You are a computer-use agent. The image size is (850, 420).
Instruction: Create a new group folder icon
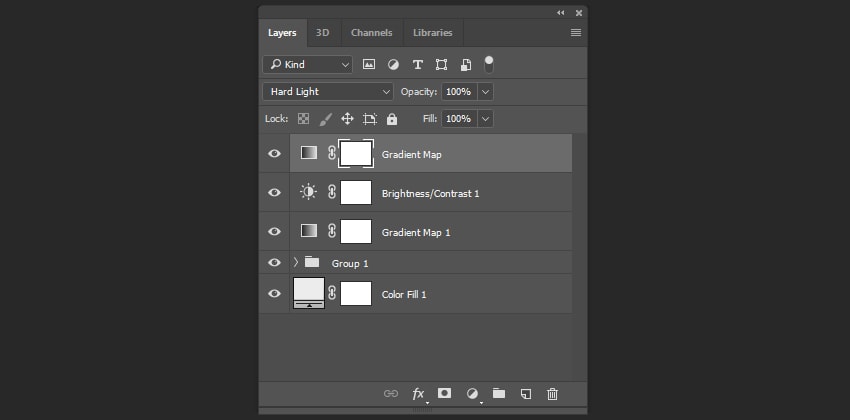tap(499, 393)
